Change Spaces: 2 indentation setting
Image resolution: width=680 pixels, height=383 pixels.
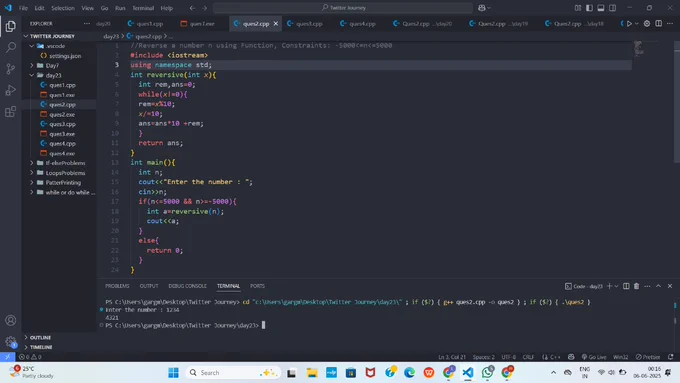tap(484, 357)
